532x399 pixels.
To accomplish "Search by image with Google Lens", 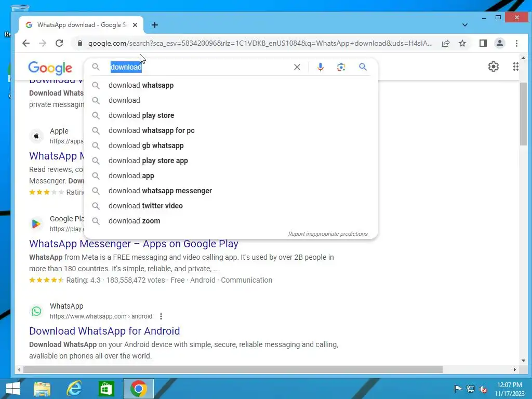I will pos(341,67).
